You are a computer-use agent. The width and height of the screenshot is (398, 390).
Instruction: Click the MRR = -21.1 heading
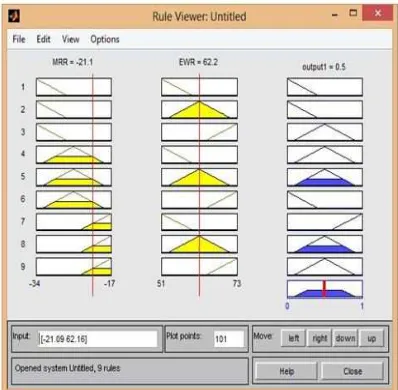coord(73,62)
